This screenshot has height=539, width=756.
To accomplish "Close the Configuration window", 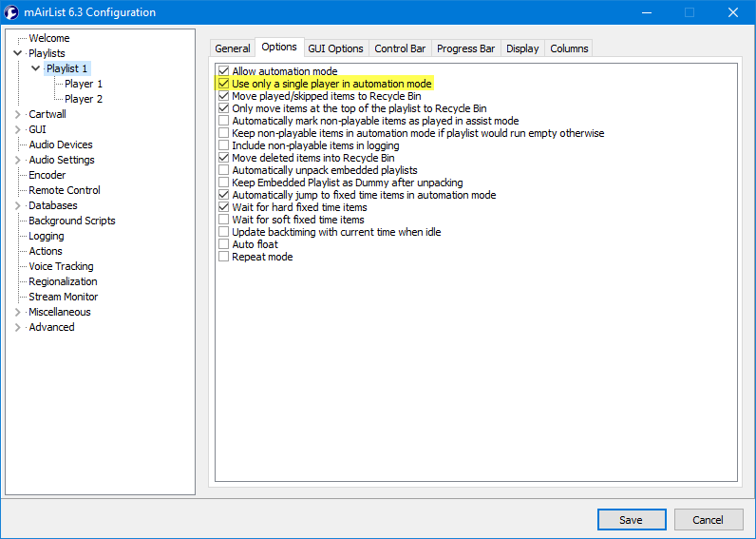I will 733,12.
